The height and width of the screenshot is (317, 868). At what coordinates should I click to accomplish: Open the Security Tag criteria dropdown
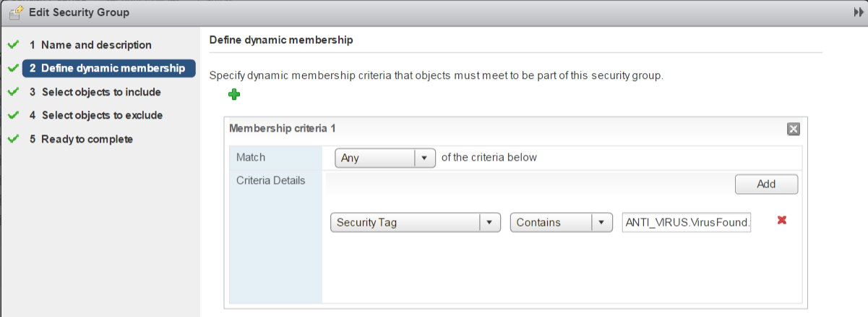(490, 223)
